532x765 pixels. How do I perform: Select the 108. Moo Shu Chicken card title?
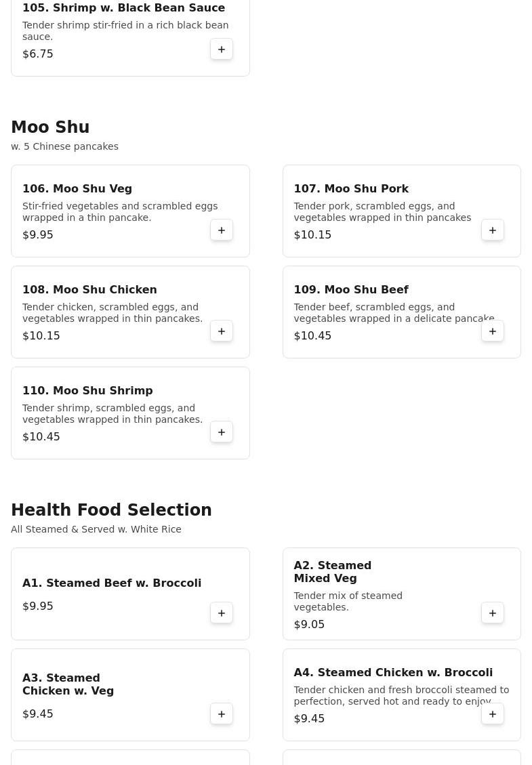tap(89, 289)
